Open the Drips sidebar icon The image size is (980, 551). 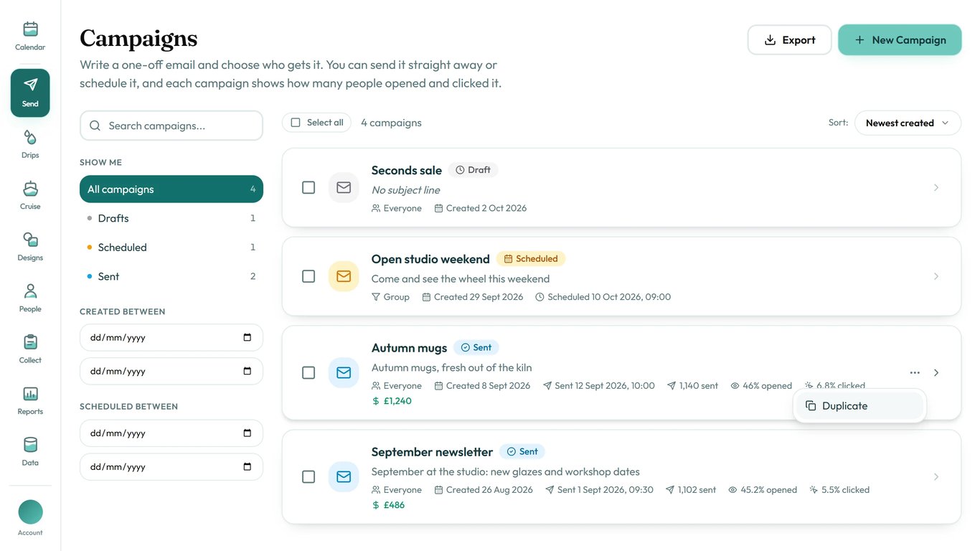(30, 144)
